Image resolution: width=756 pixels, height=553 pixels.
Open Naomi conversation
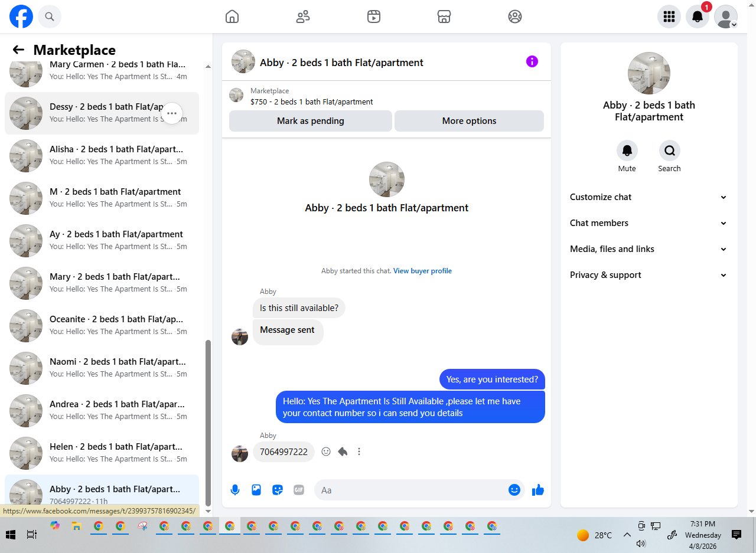[102, 368]
